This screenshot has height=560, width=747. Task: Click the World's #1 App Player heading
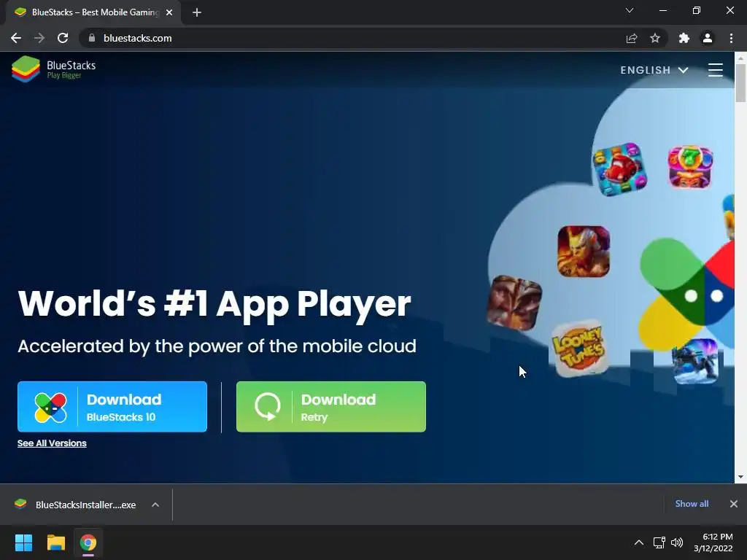[214, 304]
